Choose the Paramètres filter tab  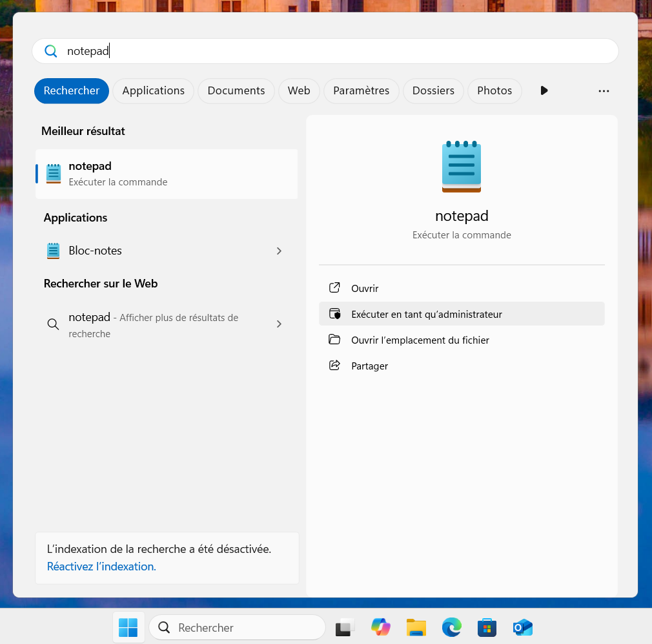click(x=361, y=90)
